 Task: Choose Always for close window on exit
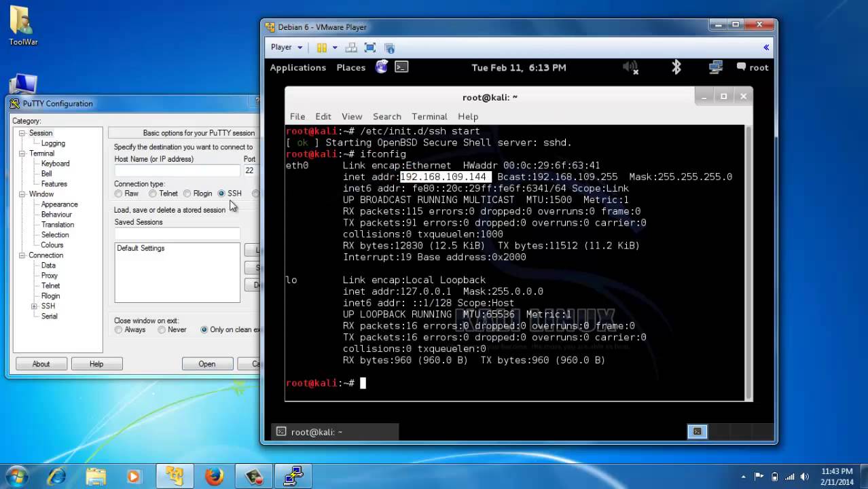118,329
